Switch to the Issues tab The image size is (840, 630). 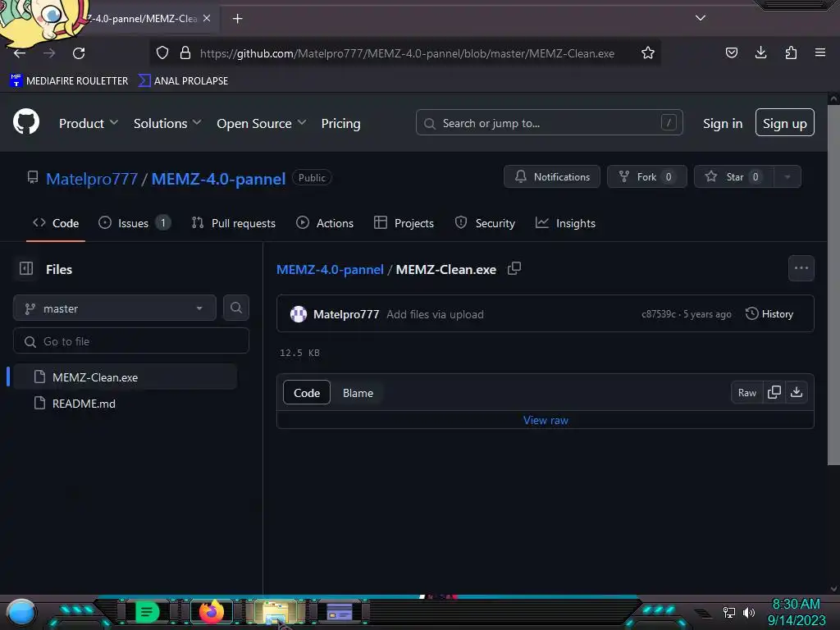pos(135,223)
